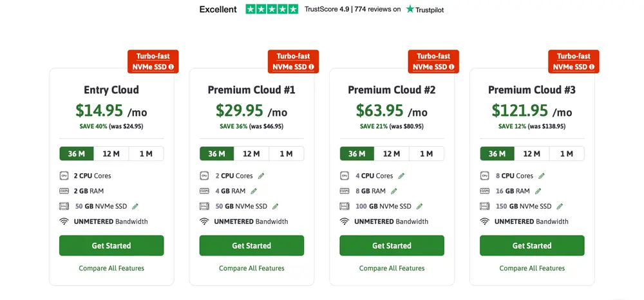The image size is (644, 300).
Task: Edit CPU cores on Premium Cloud #2
Action: 401,176
